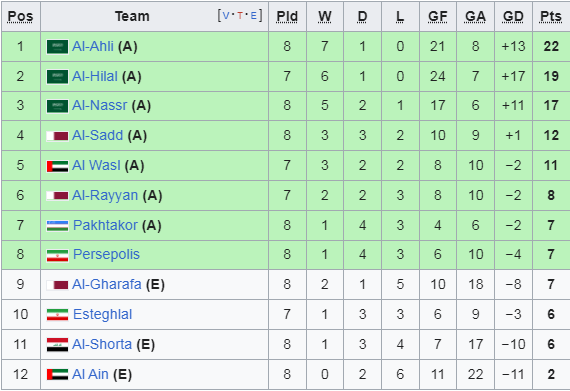Click the Pts column header abbreviation
Image resolution: width=570 pixels, height=391 pixels.
tap(551, 17)
